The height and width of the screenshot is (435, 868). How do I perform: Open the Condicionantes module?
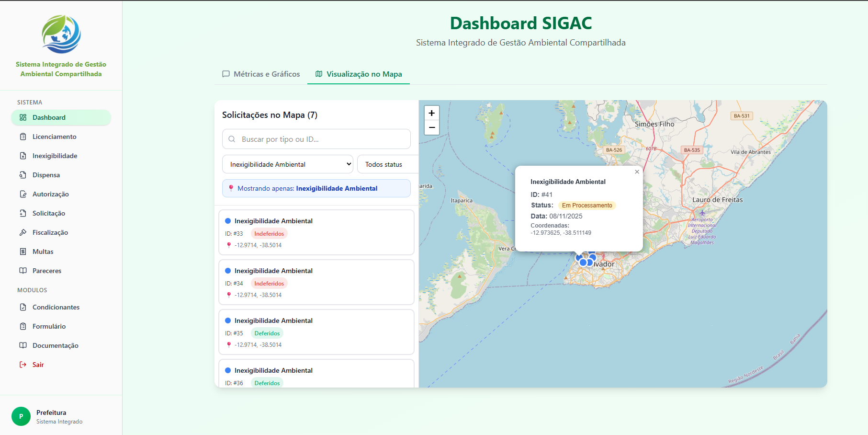pyautogui.click(x=56, y=307)
